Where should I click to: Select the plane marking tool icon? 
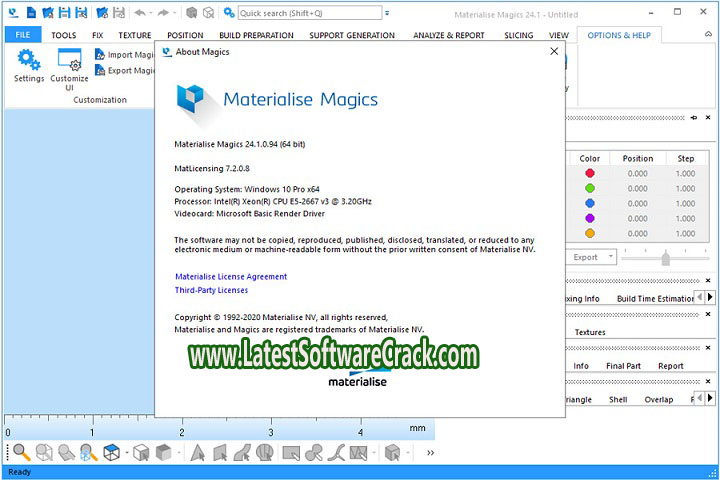[220, 452]
